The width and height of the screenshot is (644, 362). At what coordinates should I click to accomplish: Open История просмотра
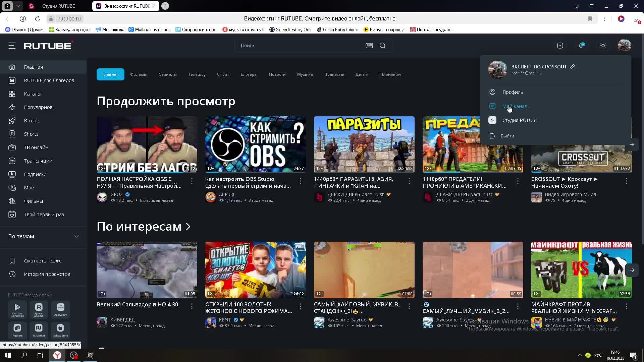[43, 274]
